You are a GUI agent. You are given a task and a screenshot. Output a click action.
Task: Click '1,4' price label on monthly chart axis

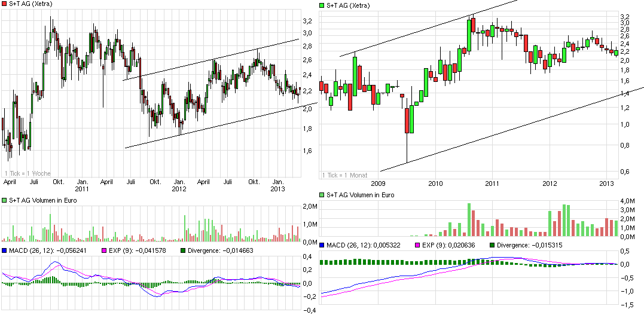625,94
